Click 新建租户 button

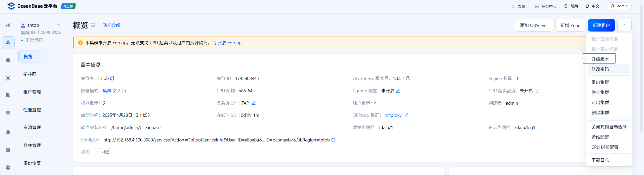[x=601, y=25]
